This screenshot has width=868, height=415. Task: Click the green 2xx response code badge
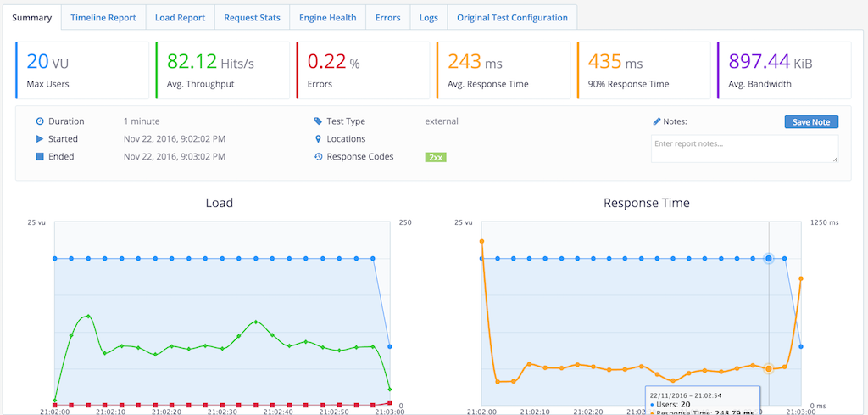pos(436,157)
